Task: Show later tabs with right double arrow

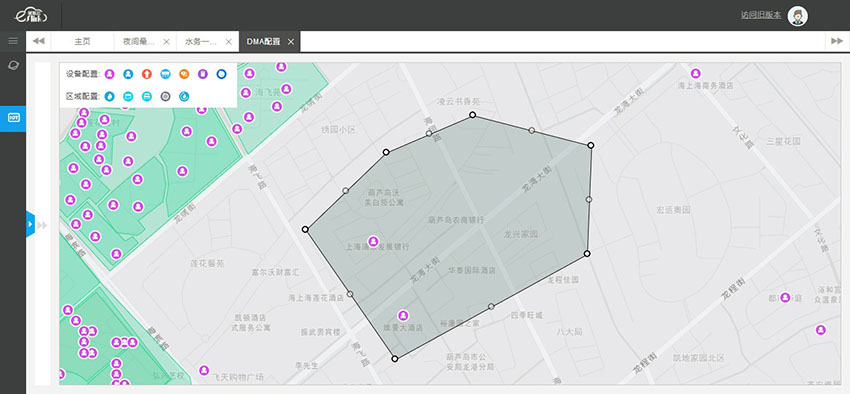Action: click(x=836, y=41)
